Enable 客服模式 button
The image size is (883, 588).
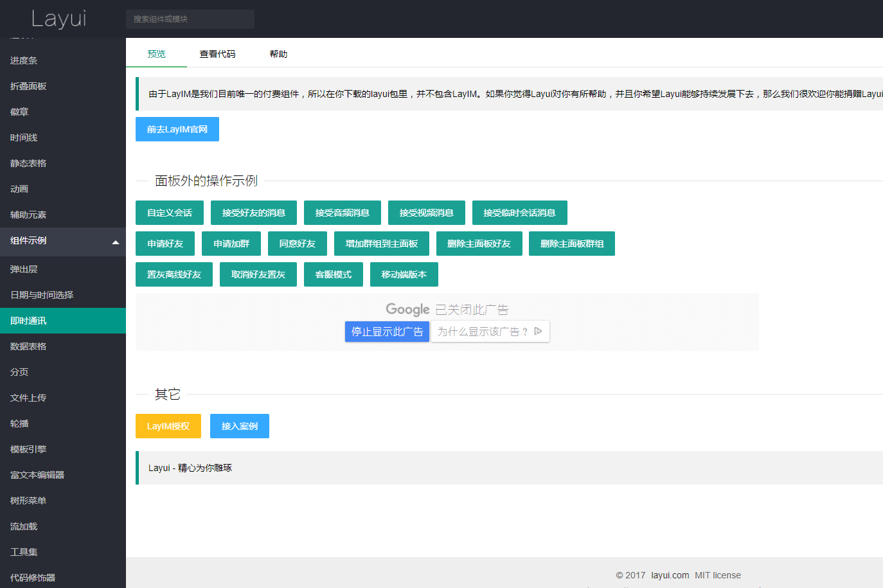[x=334, y=274]
